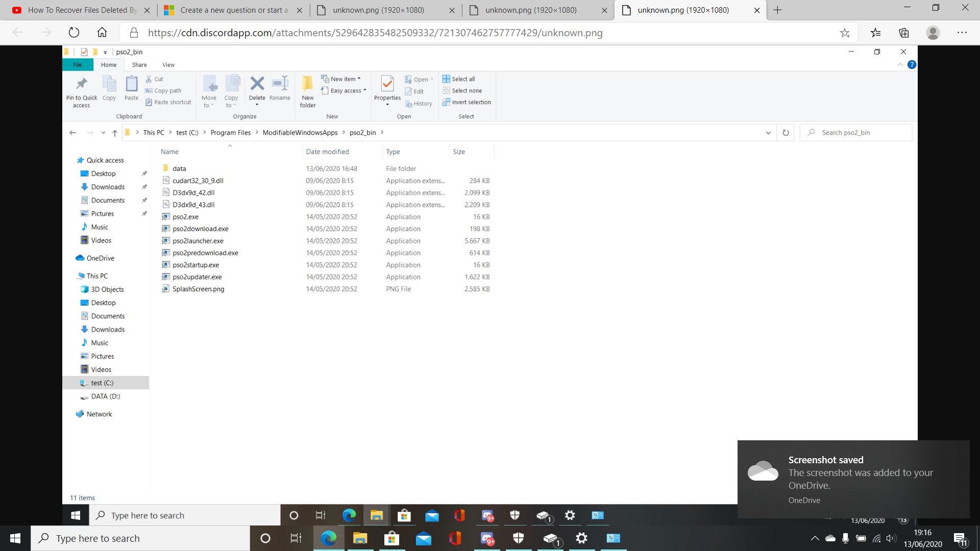
Task: Go up one folder level arrow
Action: click(115, 133)
